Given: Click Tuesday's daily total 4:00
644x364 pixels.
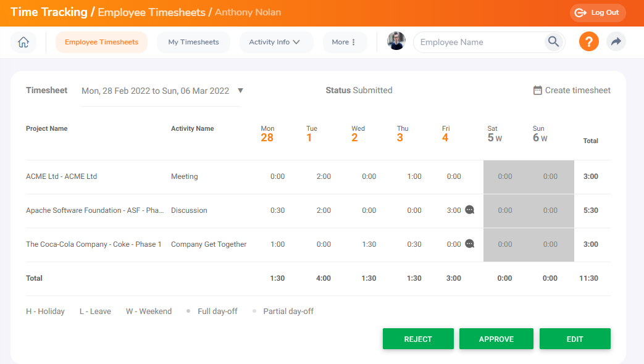Looking at the screenshot, I should click(x=323, y=278).
